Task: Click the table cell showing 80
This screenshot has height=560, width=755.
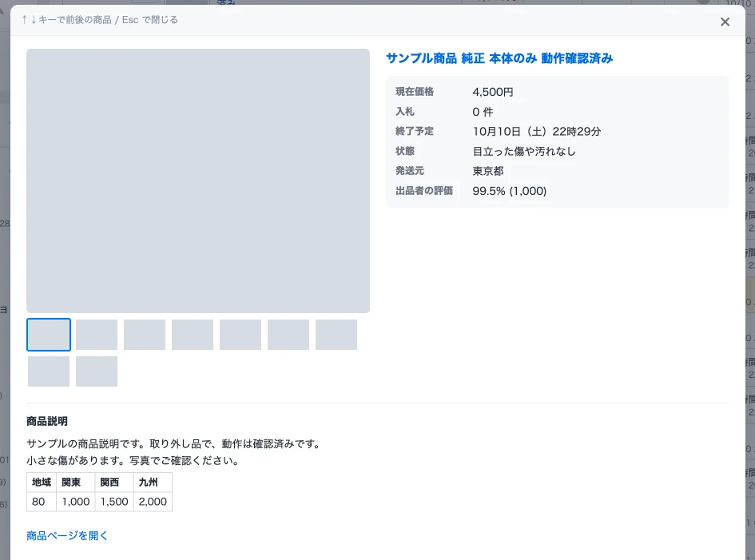Action: coord(42,501)
